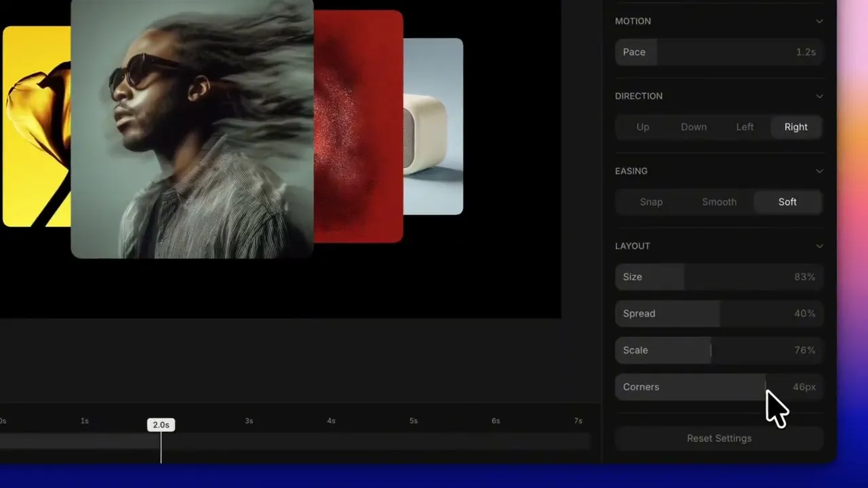Screen dimensions: 868x488
Task: Select the 2.0s playhead marker
Action: [161, 425]
